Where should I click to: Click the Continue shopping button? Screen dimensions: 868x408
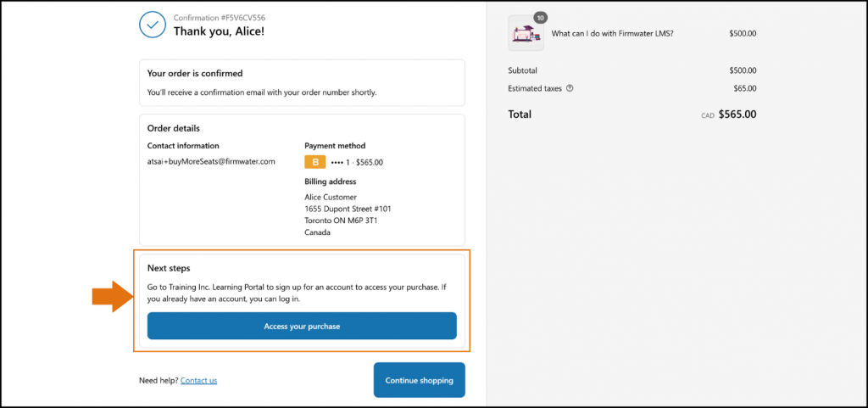(x=419, y=380)
